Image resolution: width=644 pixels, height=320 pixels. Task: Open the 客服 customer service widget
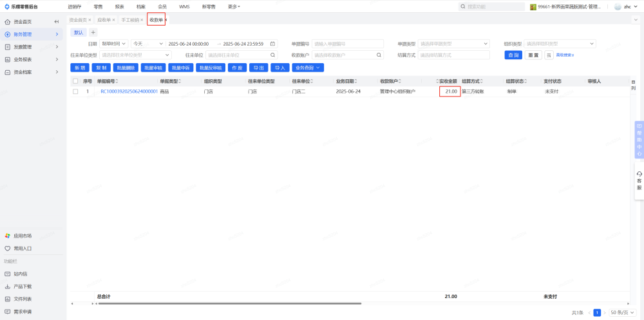(x=639, y=180)
